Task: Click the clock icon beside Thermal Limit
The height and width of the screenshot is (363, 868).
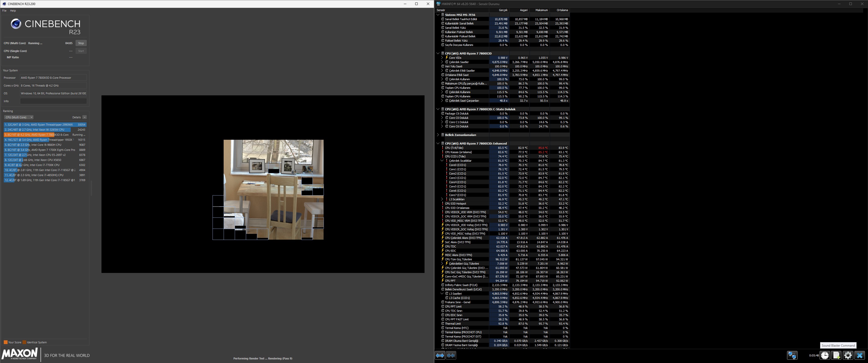Action: point(443,324)
